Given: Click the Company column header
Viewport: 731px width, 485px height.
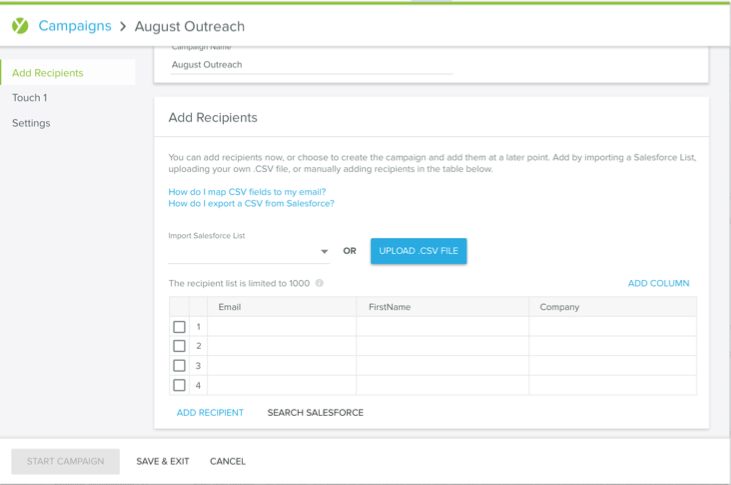Looking at the screenshot, I should pos(613,307).
